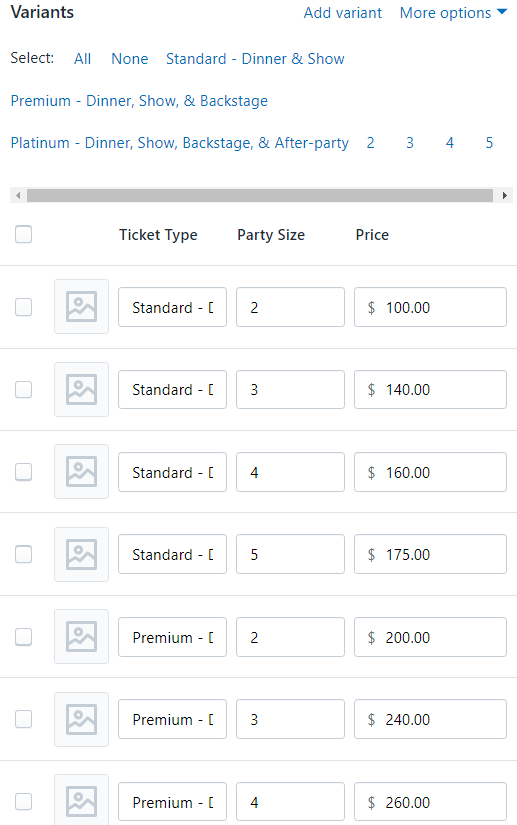517x825 pixels.
Task: Click image placeholder for $175.00 variant
Action: pos(82,554)
